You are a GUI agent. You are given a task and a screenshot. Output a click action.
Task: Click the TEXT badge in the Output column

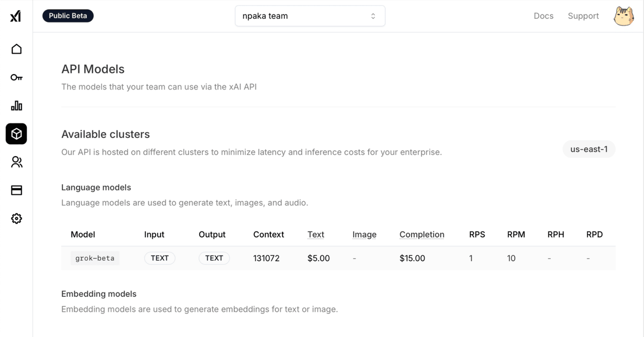(214, 258)
